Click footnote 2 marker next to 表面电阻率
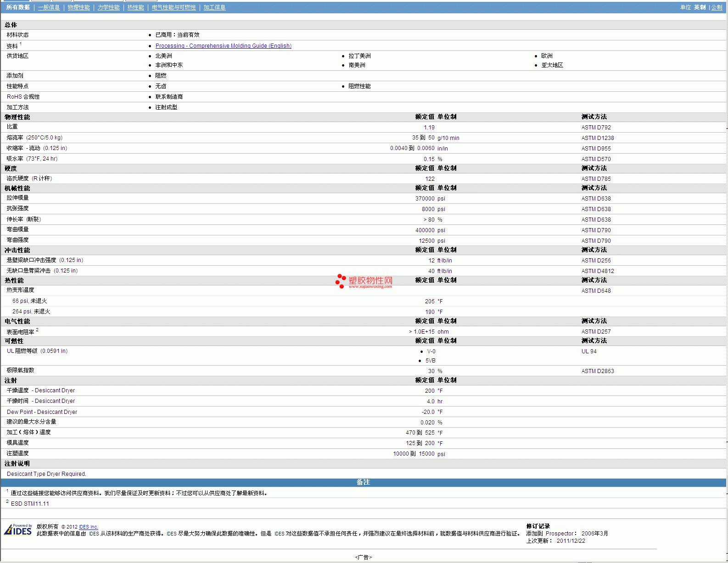728x563 pixels. click(x=37, y=330)
